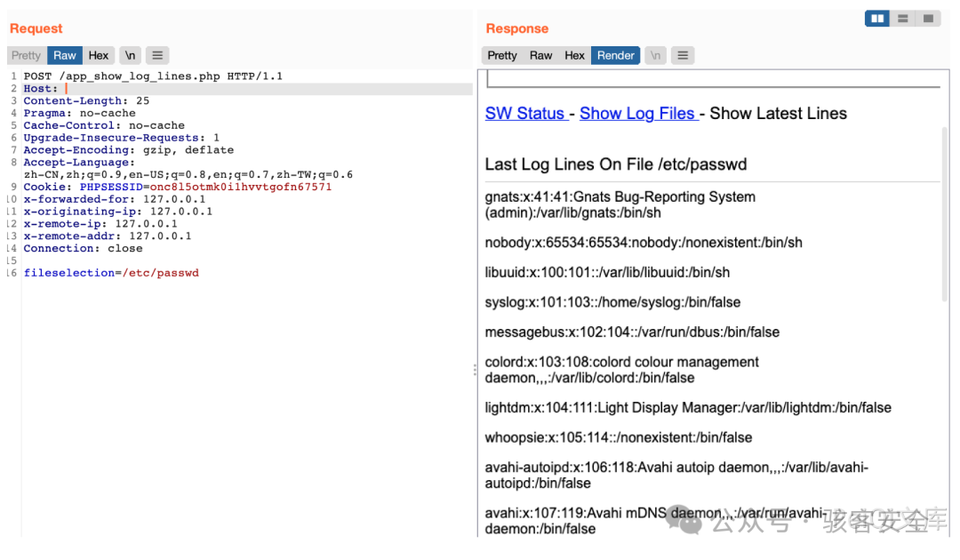Select the Response Render tab

point(615,56)
